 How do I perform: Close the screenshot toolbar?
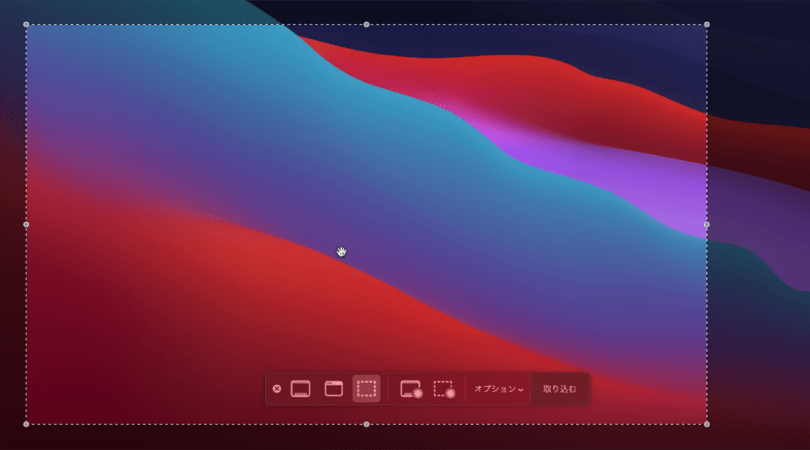pos(277,389)
